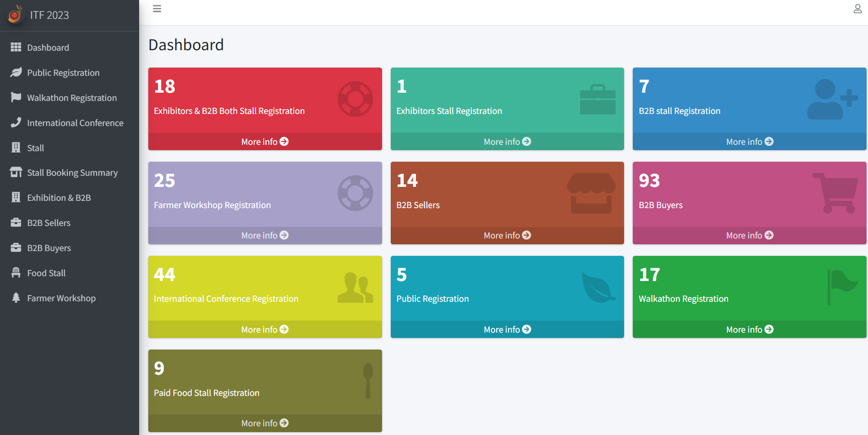Click 'Paid Food Stall Registration' card label
Screen dimensions: 868x435
(x=207, y=393)
